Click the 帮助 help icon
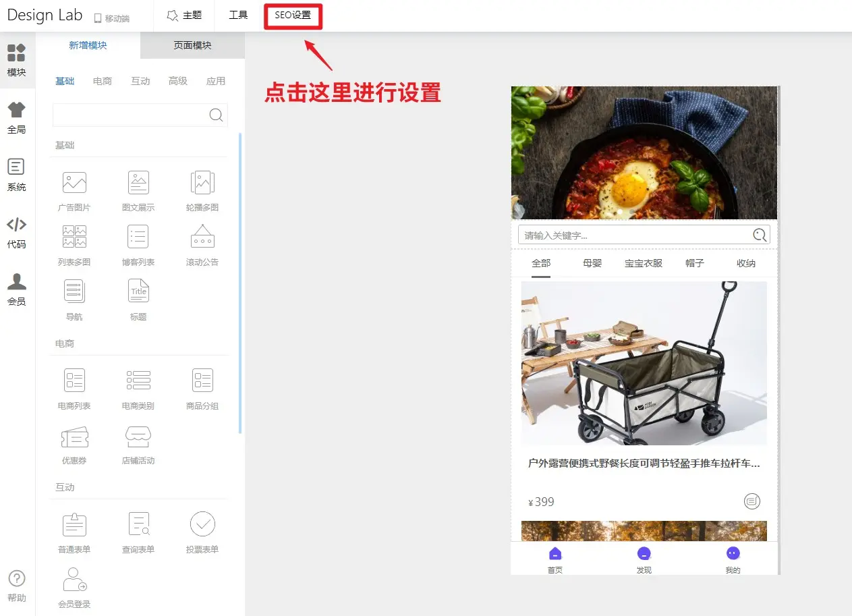This screenshot has width=852, height=616. [x=17, y=586]
